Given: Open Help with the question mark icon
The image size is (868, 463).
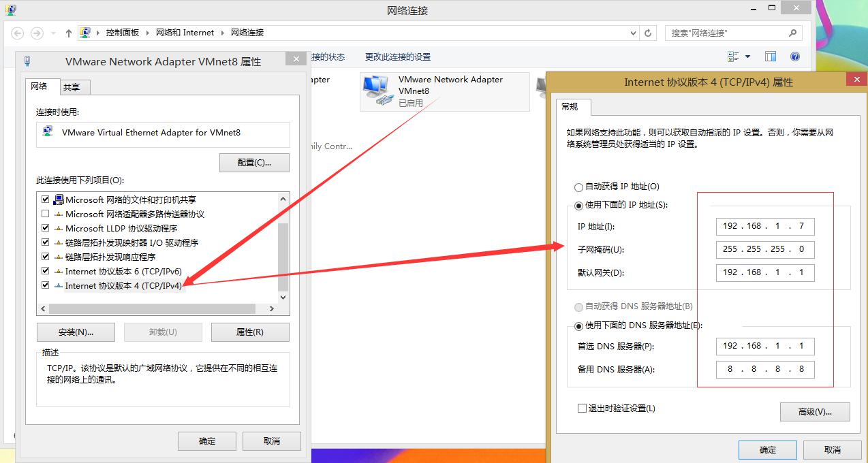Looking at the screenshot, I should pyautogui.click(x=794, y=57).
